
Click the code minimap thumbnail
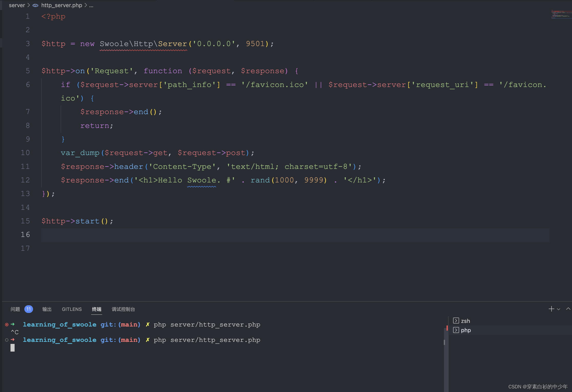click(561, 14)
